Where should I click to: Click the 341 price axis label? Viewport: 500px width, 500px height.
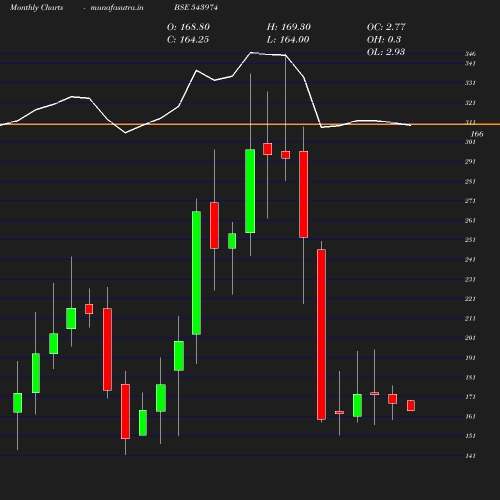(x=470, y=63)
